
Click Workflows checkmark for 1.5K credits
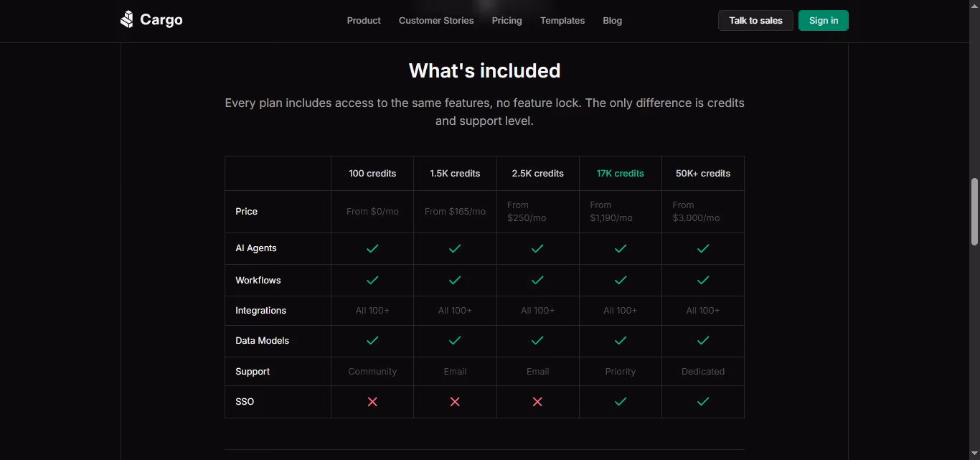point(455,280)
